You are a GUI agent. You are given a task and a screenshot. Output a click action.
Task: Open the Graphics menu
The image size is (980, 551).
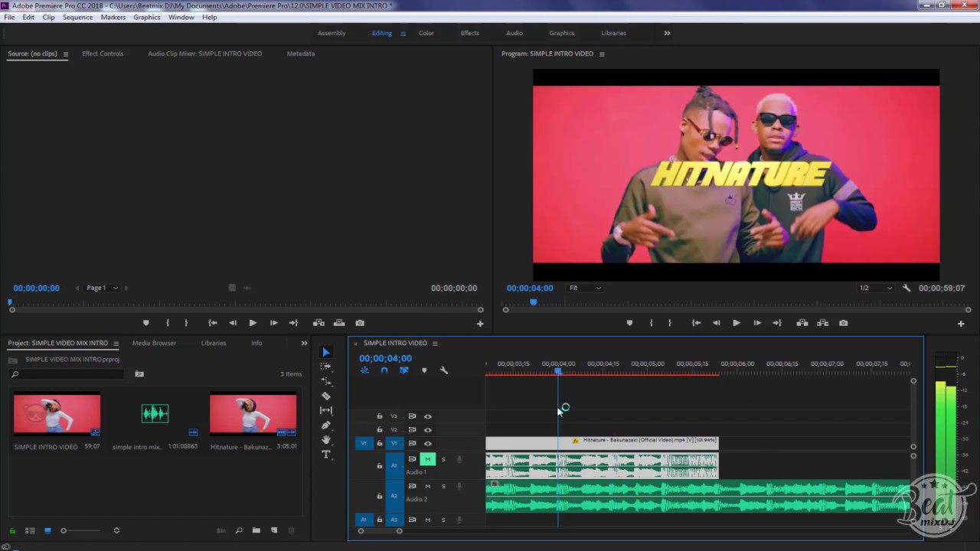tap(147, 17)
